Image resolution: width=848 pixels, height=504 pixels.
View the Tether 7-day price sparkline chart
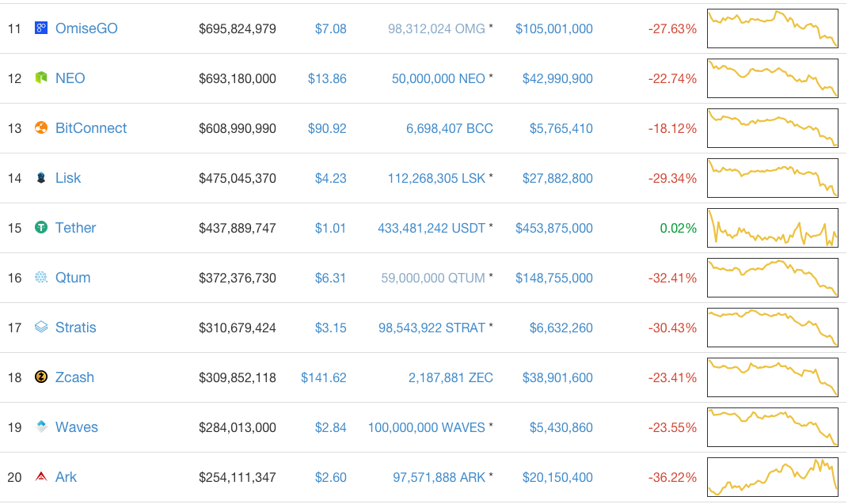[772, 228]
